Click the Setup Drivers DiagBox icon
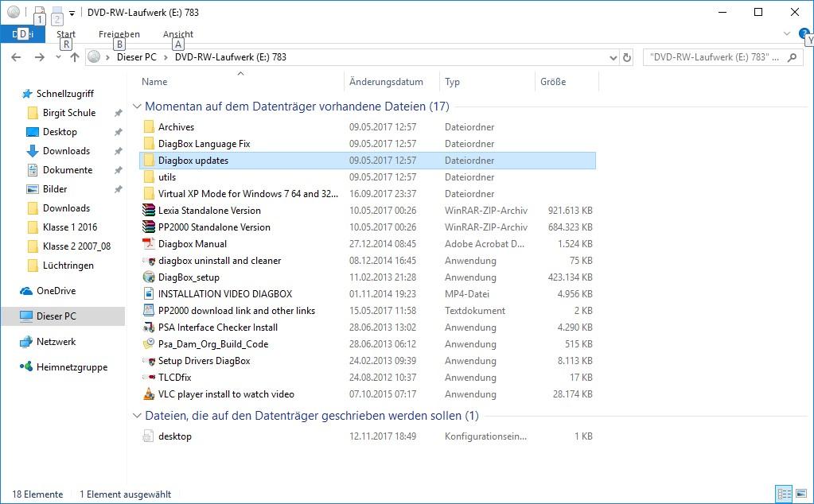 pos(149,360)
